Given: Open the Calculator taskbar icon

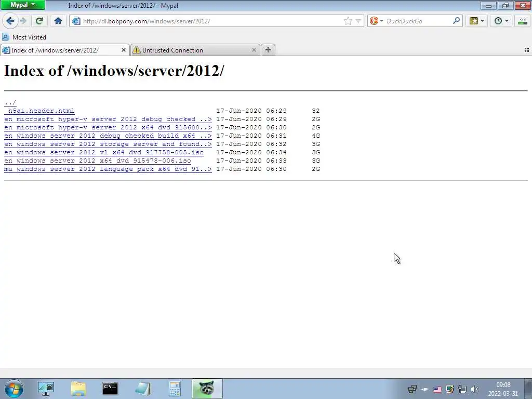Looking at the screenshot, I should coord(175,389).
